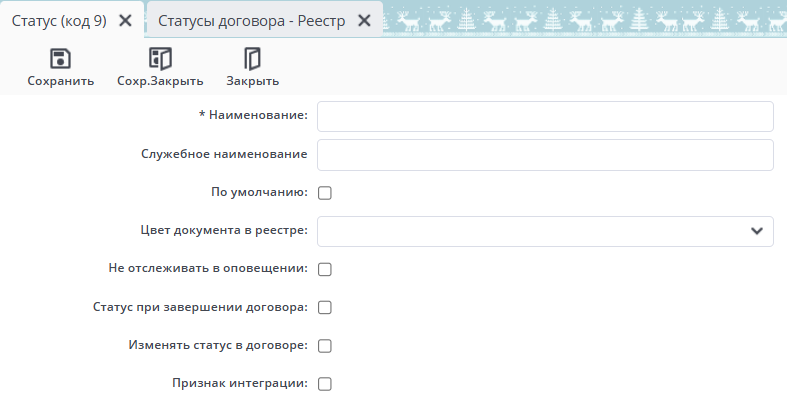Close the 'Статус (код 9)' tab
Image resolution: width=787 pixels, height=408 pixels.
click(125, 21)
